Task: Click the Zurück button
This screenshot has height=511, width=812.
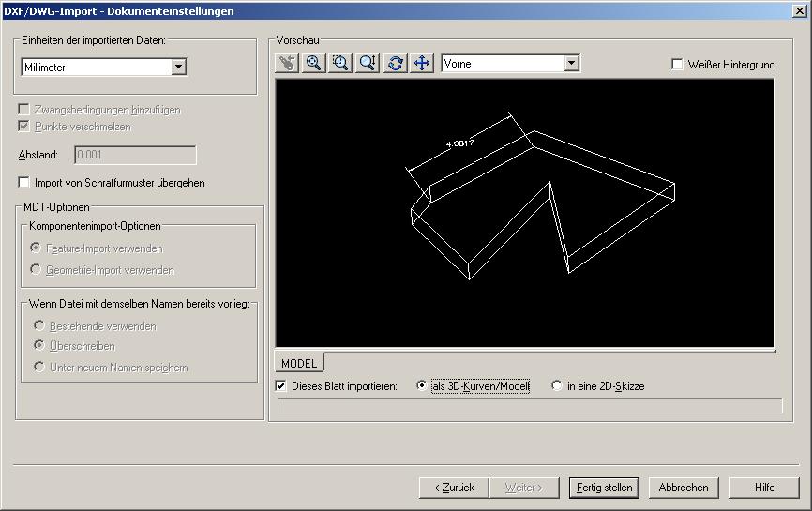Action: tap(454, 488)
